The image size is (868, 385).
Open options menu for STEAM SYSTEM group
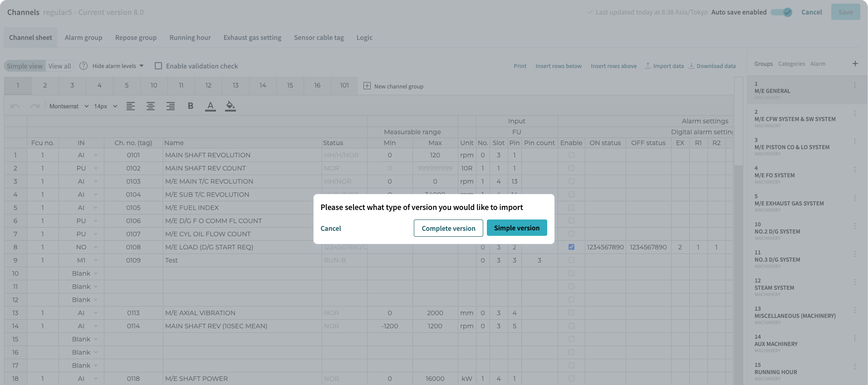click(855, 282)
